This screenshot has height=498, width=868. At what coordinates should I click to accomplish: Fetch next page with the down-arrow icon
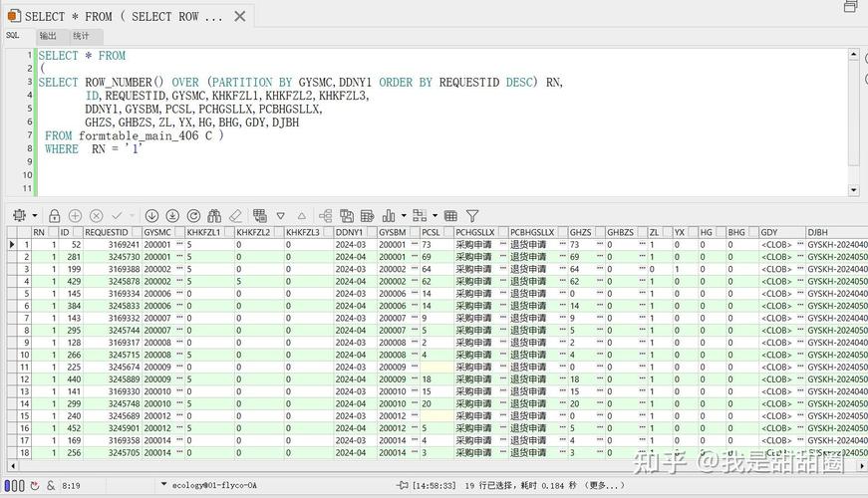pos(151,216)
